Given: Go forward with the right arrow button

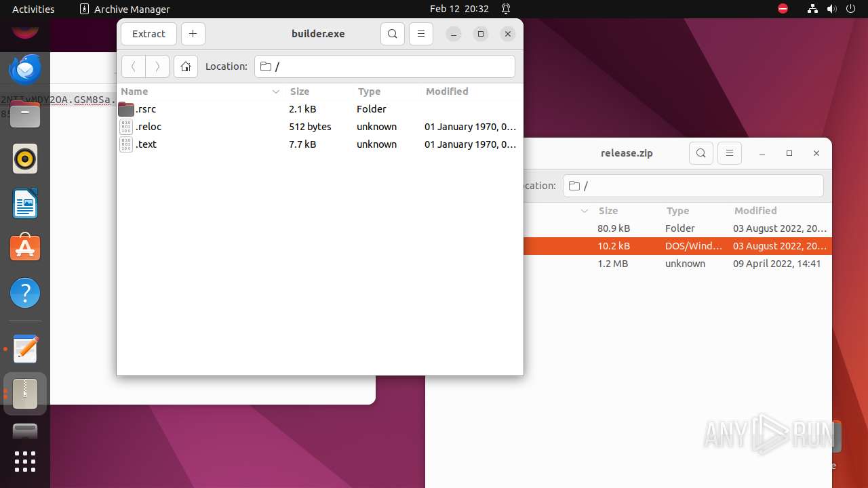Looking at the screenshot, I should click(x=157, y=66).
